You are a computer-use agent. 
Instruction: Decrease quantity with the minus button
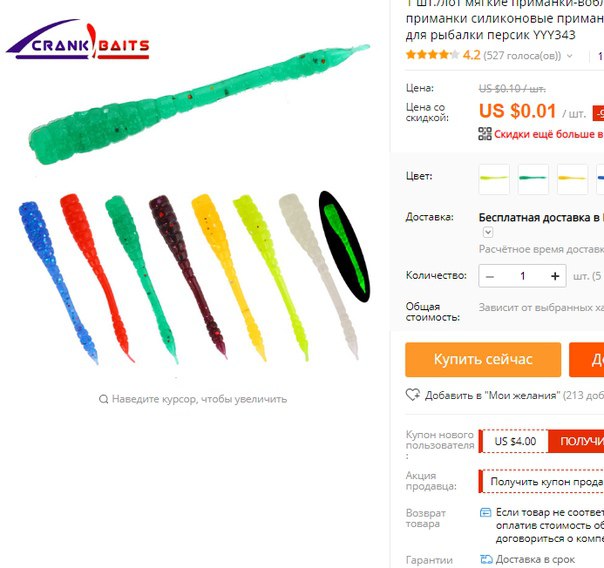pyautogui.click(x=490, y=276)
